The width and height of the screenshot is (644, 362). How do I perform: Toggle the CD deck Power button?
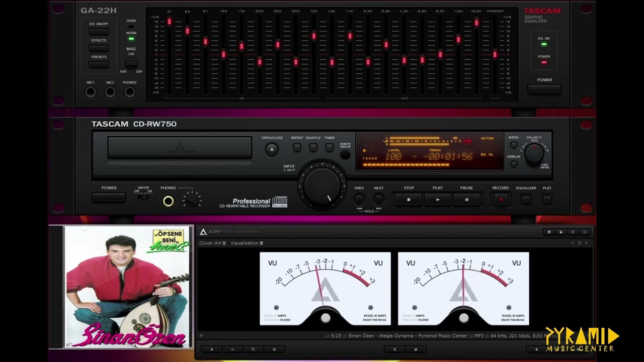tap(109, 198)
